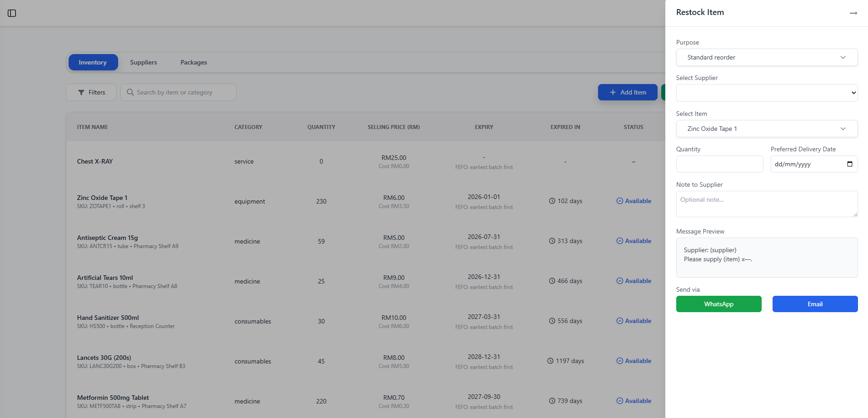Click check icon for Antiseptic Cream status
The height and width of the screenshot is (418, 868).
click(619, 241)
